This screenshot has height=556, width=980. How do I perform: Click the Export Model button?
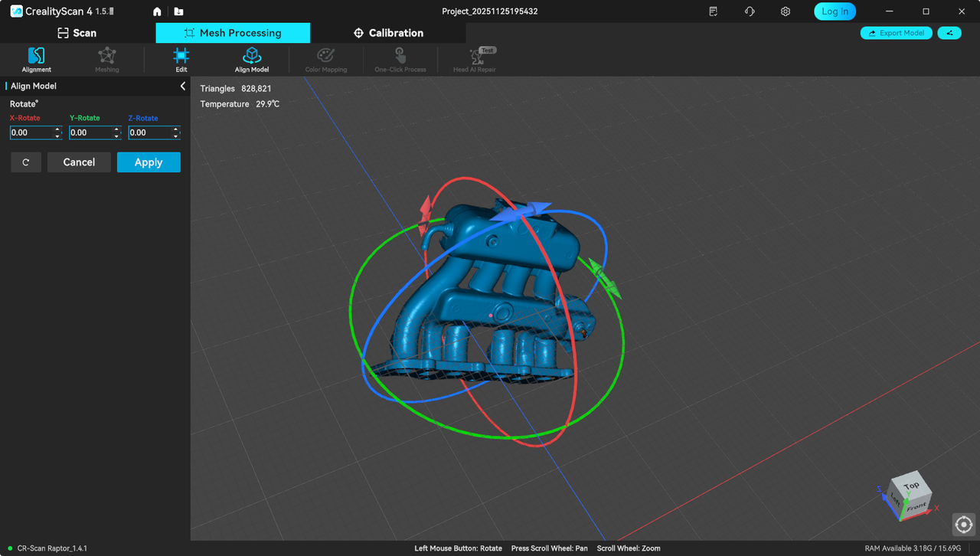pyautogui.click(x=896, y=33)
